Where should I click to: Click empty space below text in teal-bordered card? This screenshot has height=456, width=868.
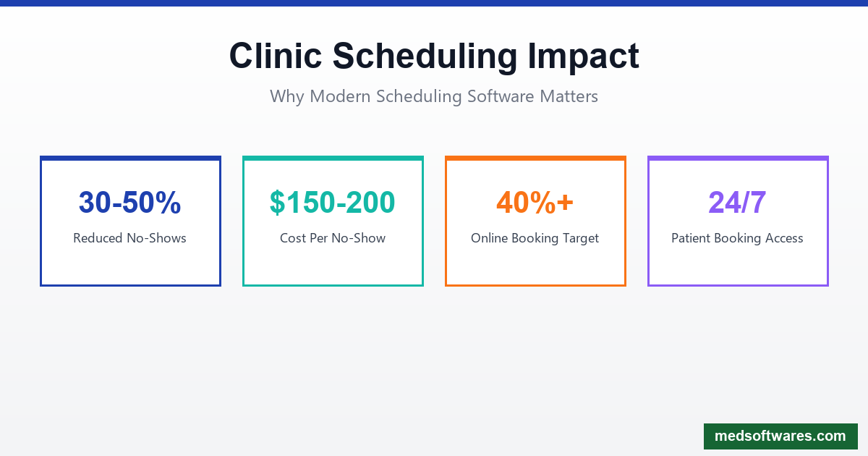pyautogui.click(x=333, y=266)
